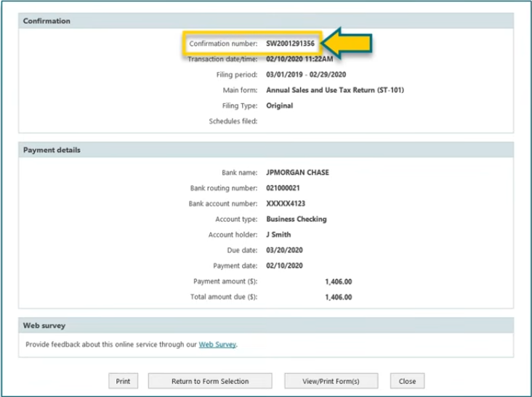Click the Schedules filed label
532x397 pixels.
click(x=233, y=121)
